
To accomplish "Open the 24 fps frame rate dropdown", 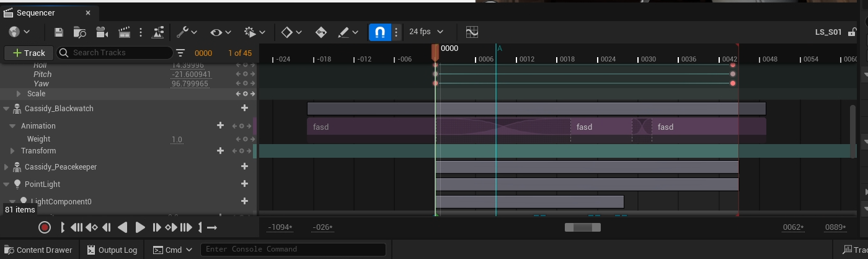I will [427, 32].
